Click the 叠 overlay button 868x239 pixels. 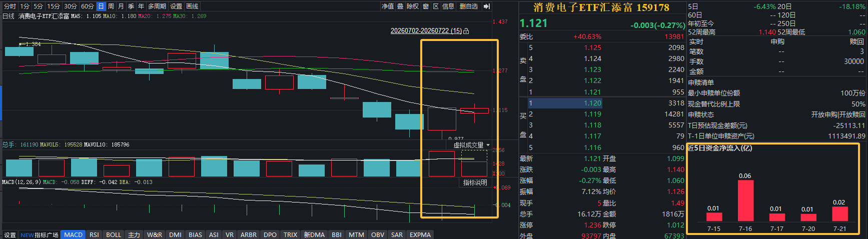pyautogui.click(x=400, y=6)
